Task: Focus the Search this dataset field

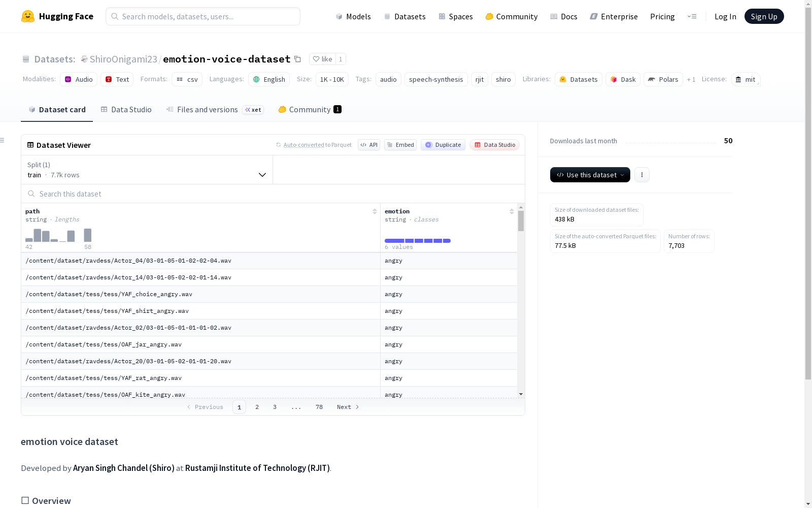Action: point(273,194)
